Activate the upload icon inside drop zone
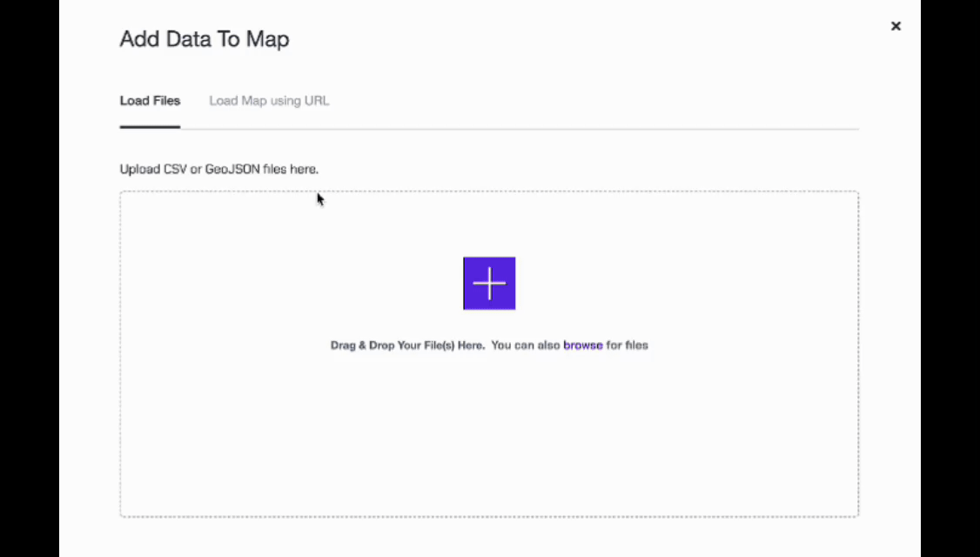This screenshot has height=557, width=980. click(489, 283)
